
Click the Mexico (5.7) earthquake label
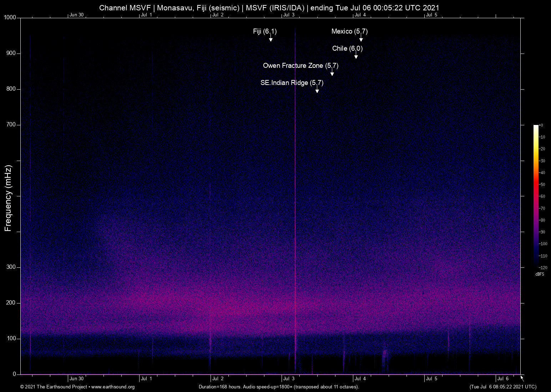(349, 31)
